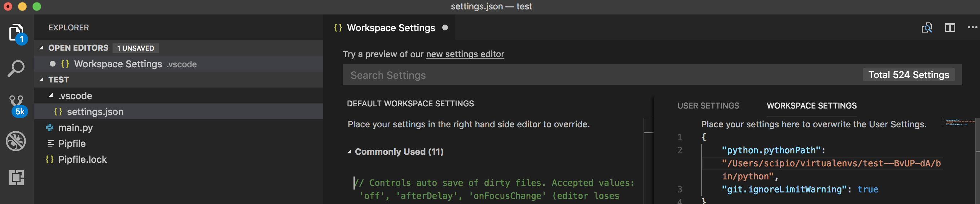
Task: Click the Search Settings input field
Action: click(601, 75)
